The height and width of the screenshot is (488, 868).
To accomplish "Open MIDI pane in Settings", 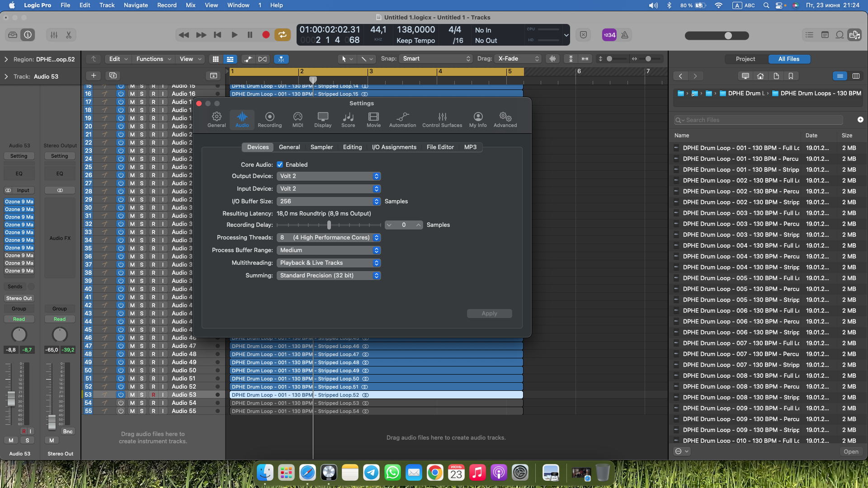I will pyautogui.click(x=297, y=120).
